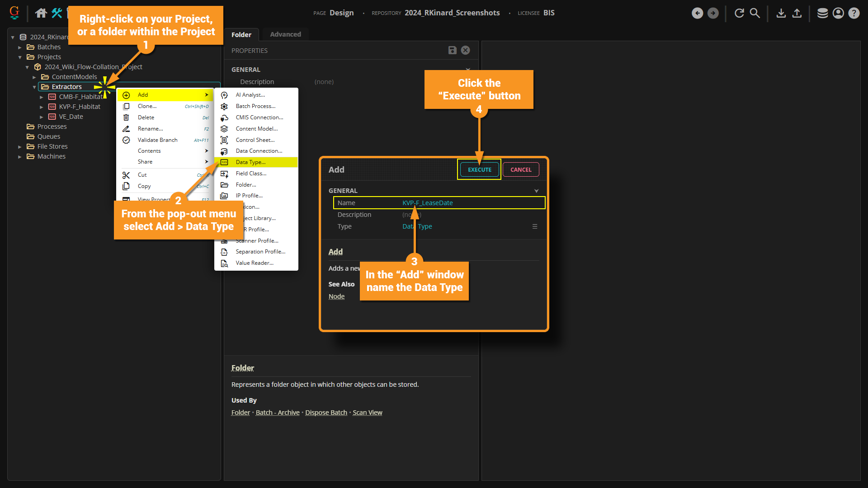The height and width of the screenshot is (488, 868).
Task: Click the user account profile icon
Action: tap(838, 13)
